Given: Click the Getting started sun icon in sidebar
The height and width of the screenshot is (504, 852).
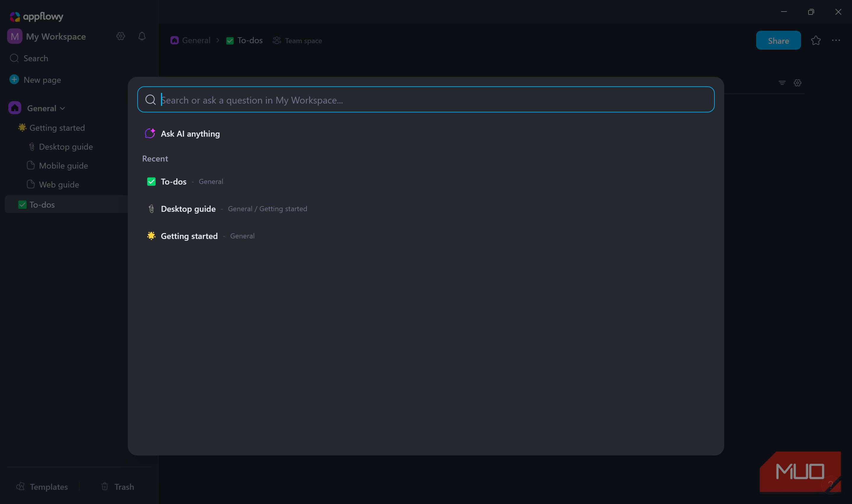Looking at the screenshot, I should [x=22, y=127].
